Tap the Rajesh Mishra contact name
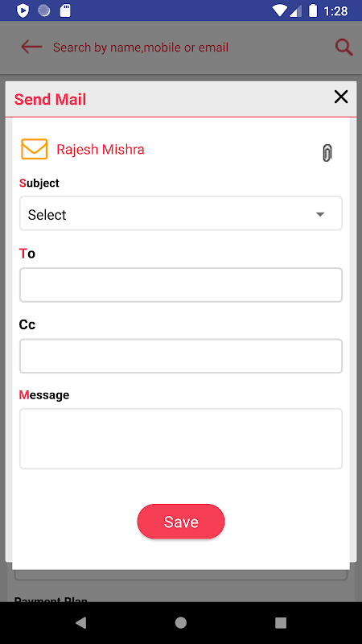 coord(101,150)
